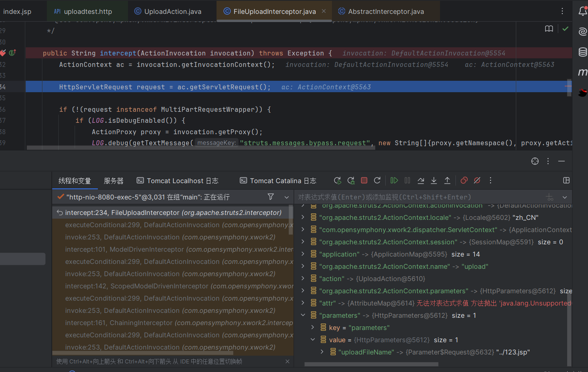Select the 线程和变量 debug tab
This screenshot has height=372, width=588.
coord(75,181)
